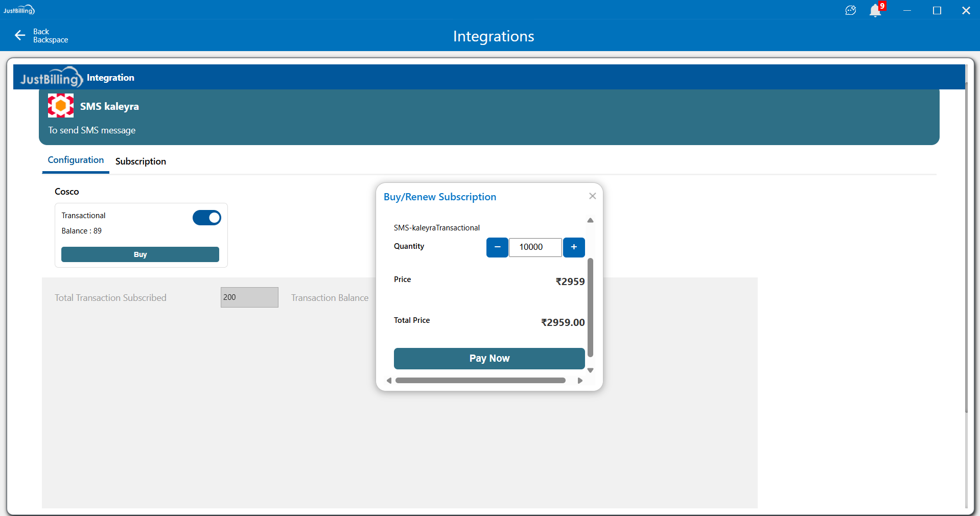Click the SMS kaleyra logo

coord(61,106)
